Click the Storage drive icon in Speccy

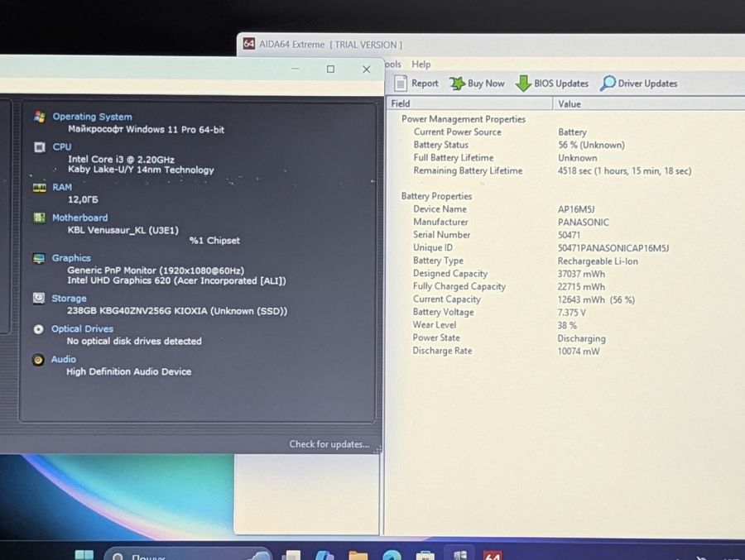click(38, 298)
